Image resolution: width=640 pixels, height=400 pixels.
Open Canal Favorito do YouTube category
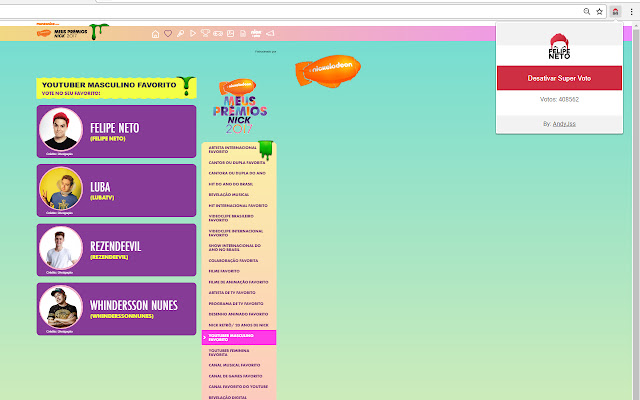(238, 387)
